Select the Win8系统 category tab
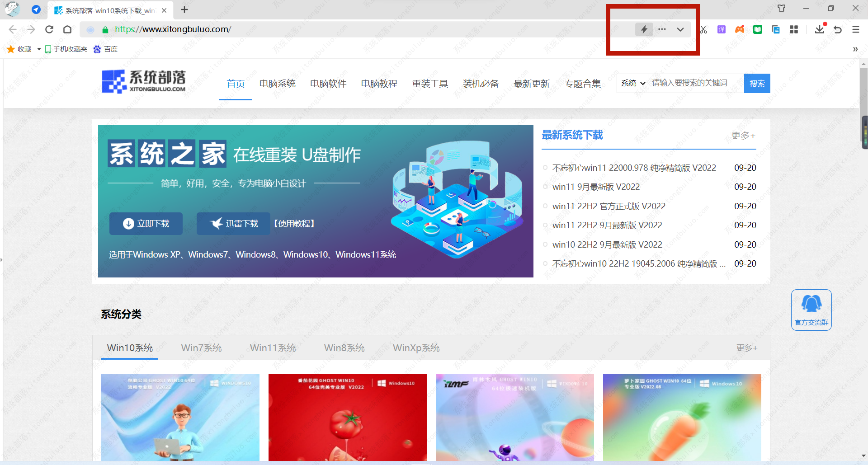This screenshot has height=465, width=868. pyautogui.click(x=344, y=348)
